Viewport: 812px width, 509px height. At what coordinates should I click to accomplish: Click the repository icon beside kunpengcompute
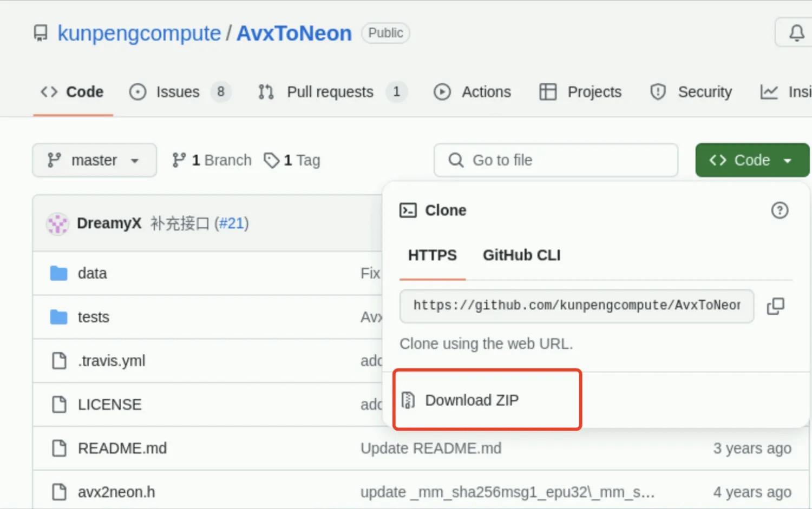pos(41,33)
